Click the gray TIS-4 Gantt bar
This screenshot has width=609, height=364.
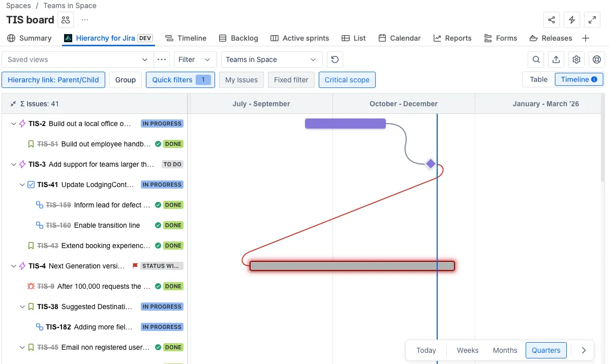352,266
